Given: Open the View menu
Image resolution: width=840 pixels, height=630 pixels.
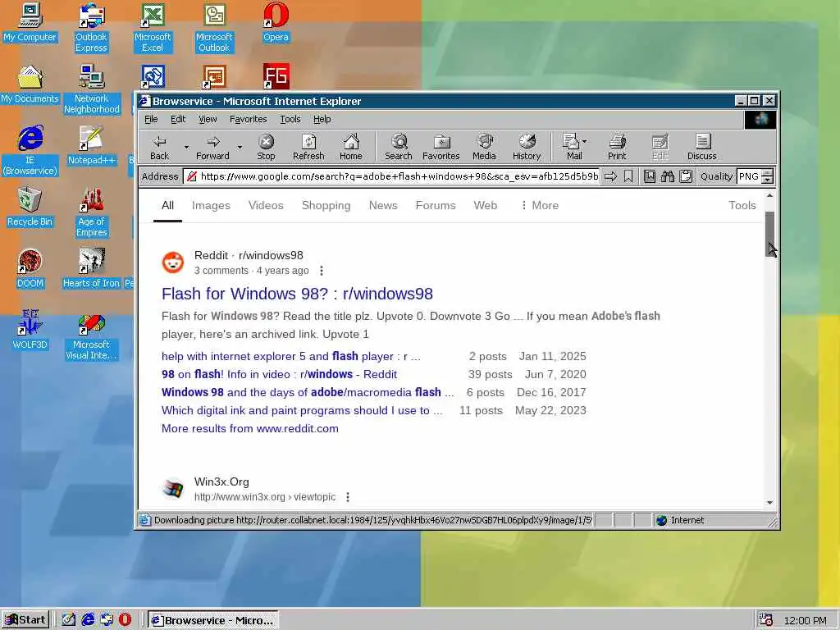Looking at the screenshot, I should point(208,119).
